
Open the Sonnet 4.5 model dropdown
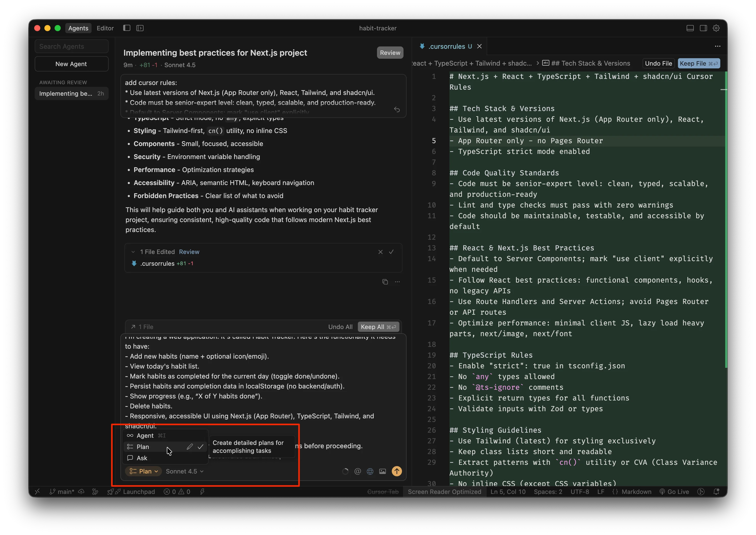pos(184,471)
